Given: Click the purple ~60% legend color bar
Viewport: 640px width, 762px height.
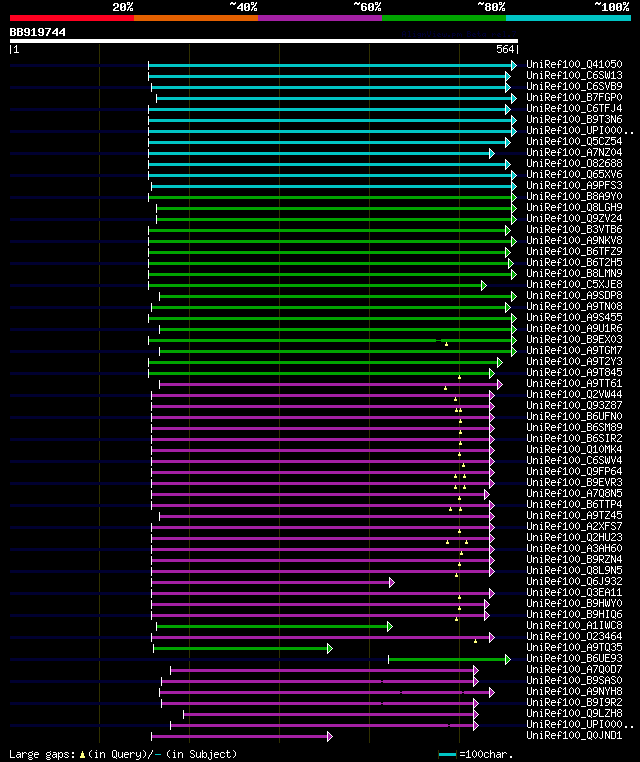Looking at the screenshot, I should pos(320,18).
